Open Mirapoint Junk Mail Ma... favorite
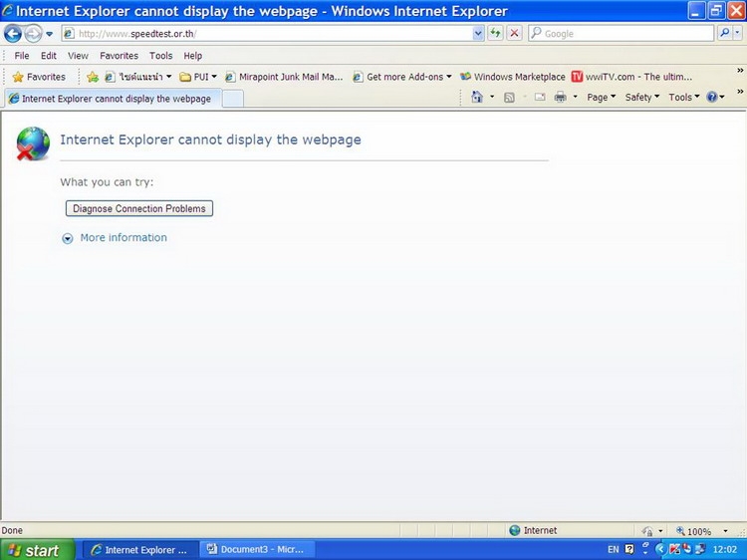 tap(284, 77)
